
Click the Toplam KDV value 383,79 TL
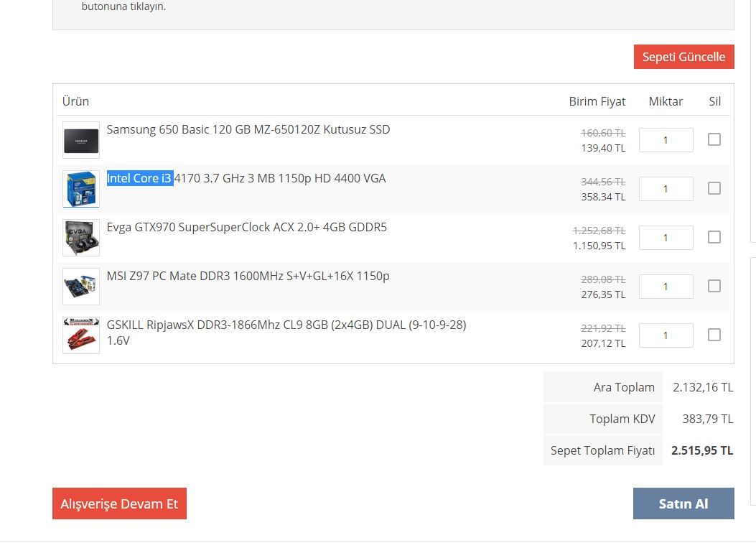(708, 419)
